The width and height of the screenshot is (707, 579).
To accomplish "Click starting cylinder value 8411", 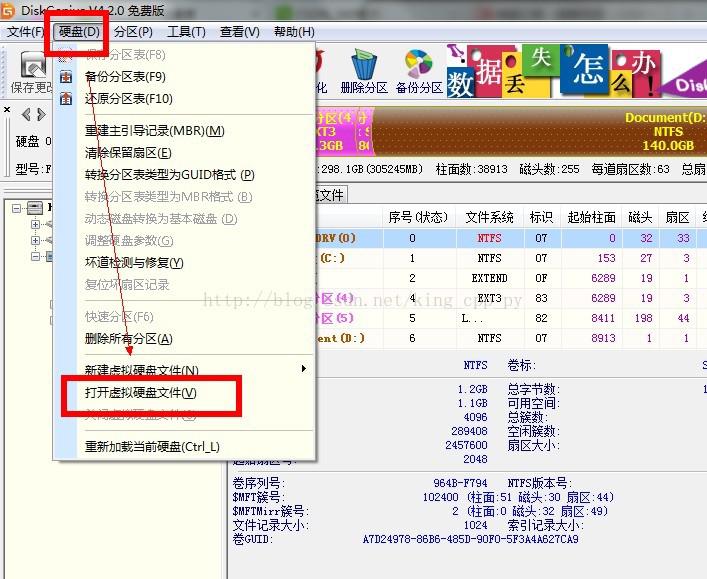I will pos(603,318).
